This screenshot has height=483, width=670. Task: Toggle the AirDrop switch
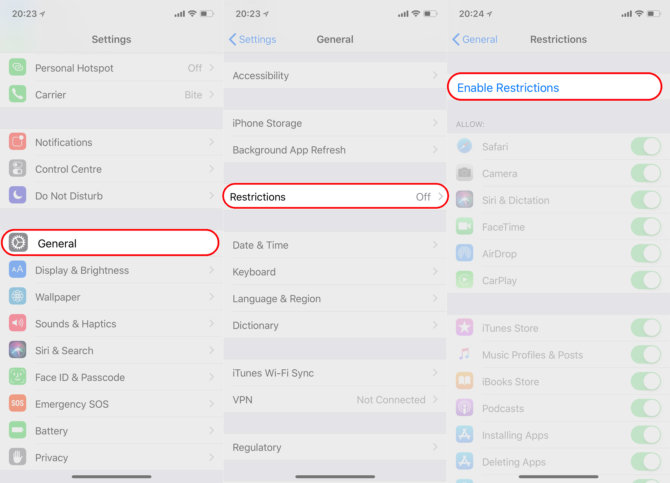pyautogui.click(x=646, y=253)
